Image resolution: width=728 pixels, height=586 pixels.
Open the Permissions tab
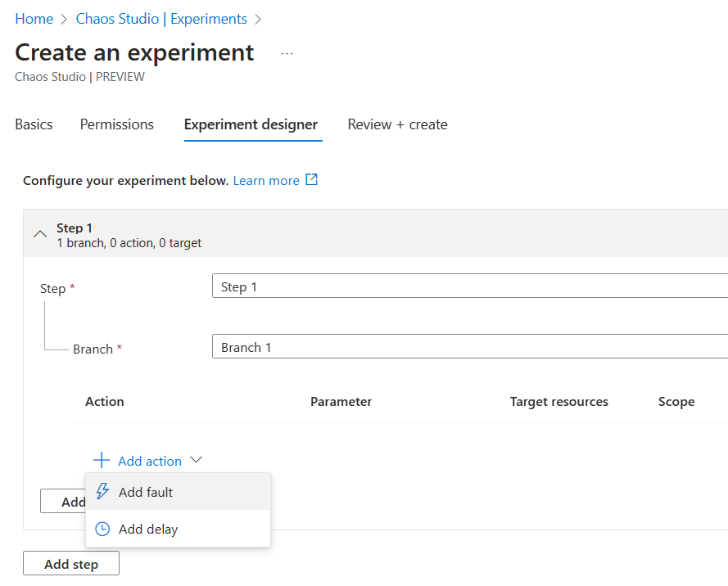click(x=117, y=124)
